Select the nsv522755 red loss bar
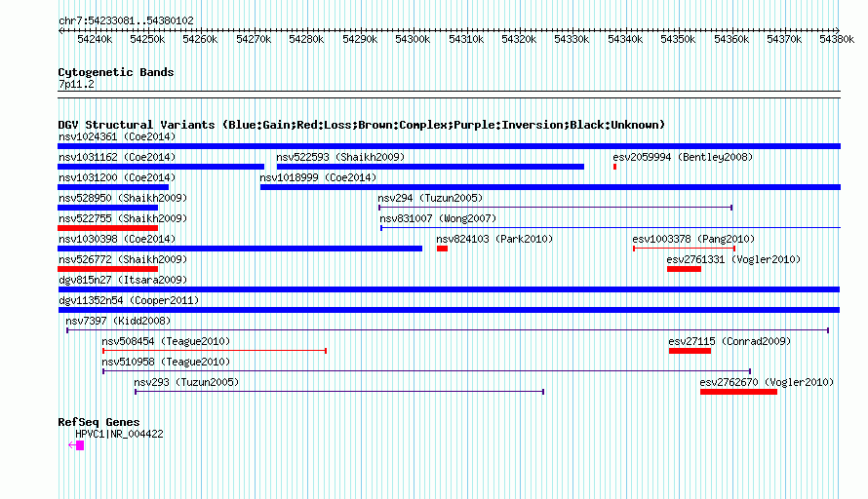This screenshot has height=499, width=868. 108,228
